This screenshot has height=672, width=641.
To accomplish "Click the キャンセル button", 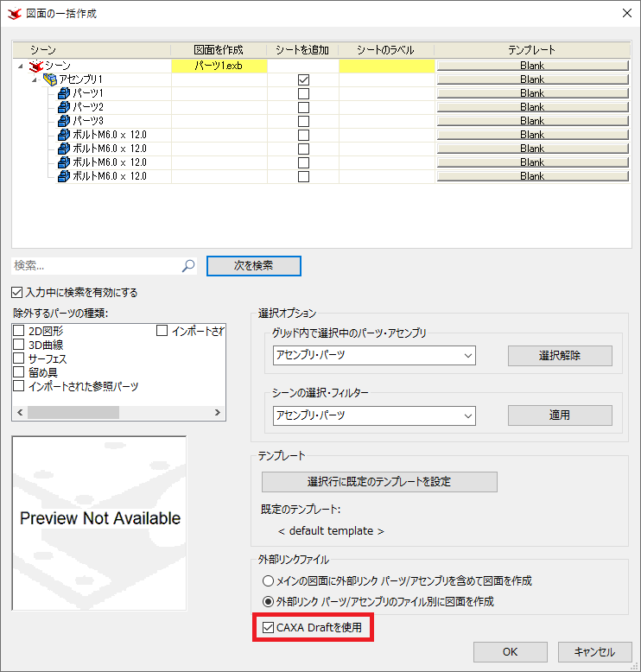I will 594,652.
